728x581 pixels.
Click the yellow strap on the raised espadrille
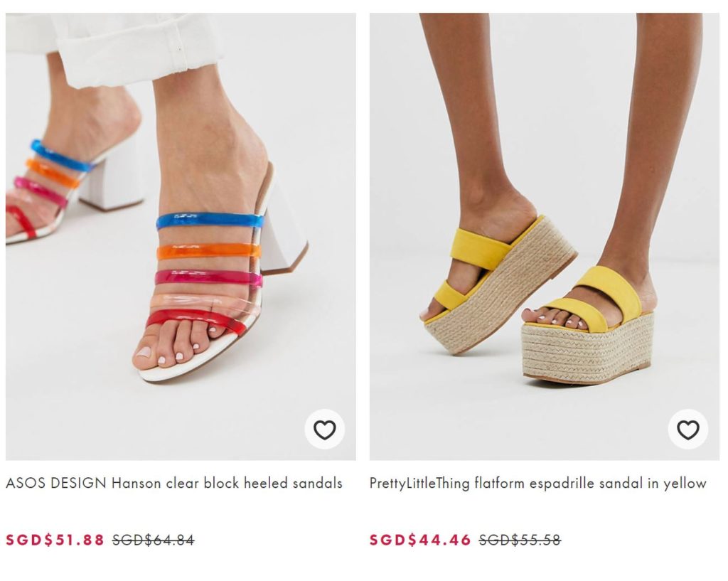click(478, 246)
